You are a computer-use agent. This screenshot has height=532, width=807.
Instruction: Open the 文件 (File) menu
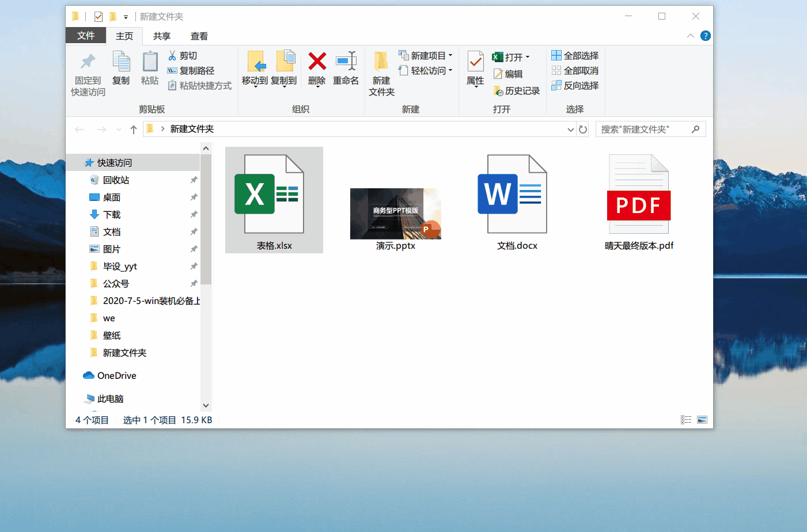(x=85, y=36)
